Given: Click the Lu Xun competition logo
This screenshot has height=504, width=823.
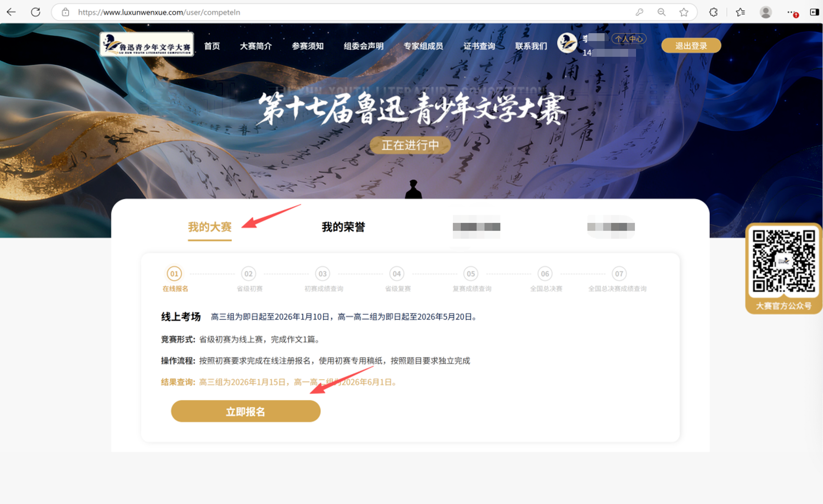Looking at the screenshot, I should click(x=147, y=44).
